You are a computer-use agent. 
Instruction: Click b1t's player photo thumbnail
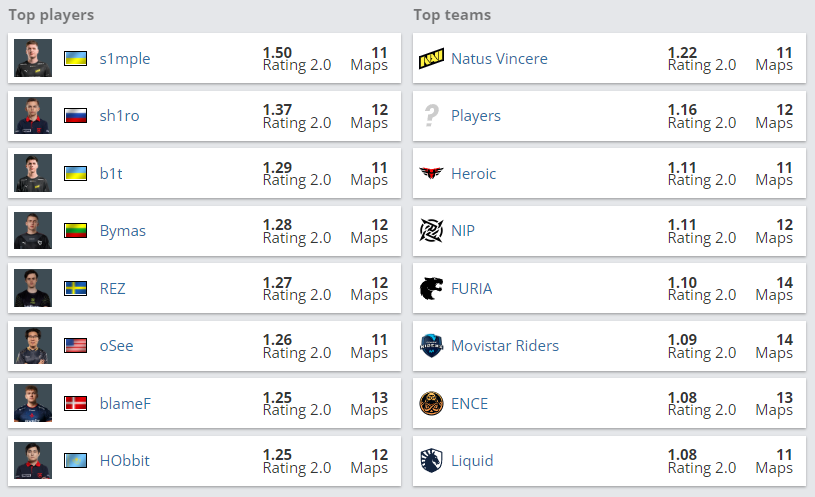pos(33,173)
